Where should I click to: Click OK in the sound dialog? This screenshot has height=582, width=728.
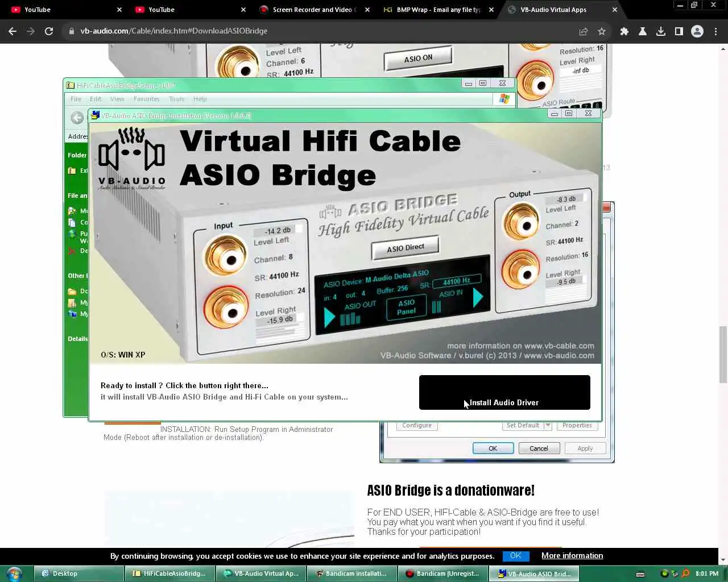(x=493, y=448)
